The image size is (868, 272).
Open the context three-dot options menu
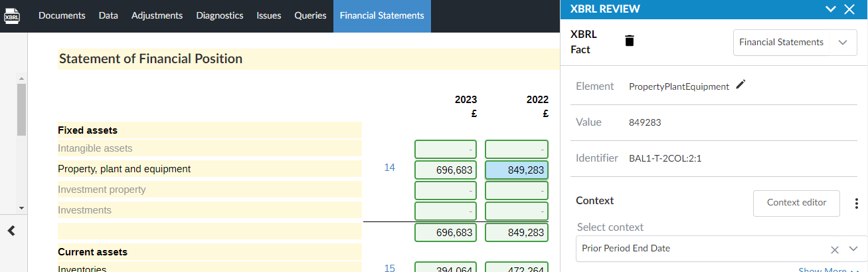[857, 203]
